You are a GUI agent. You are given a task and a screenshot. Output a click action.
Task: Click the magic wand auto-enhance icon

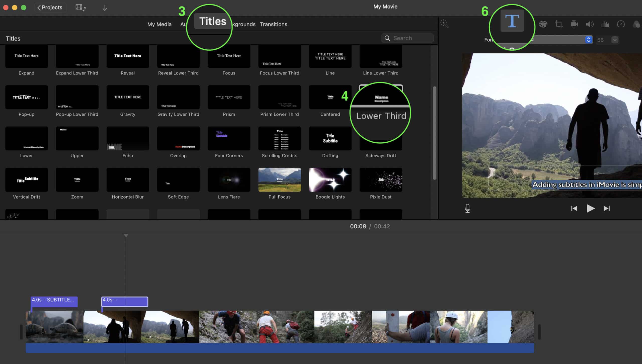pyautogui.click(x=444, y=24)
